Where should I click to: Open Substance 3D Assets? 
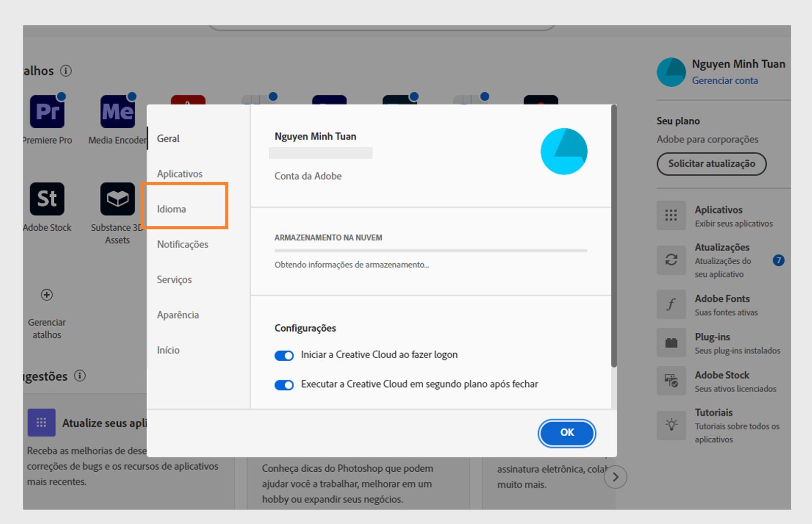[117, 199]
